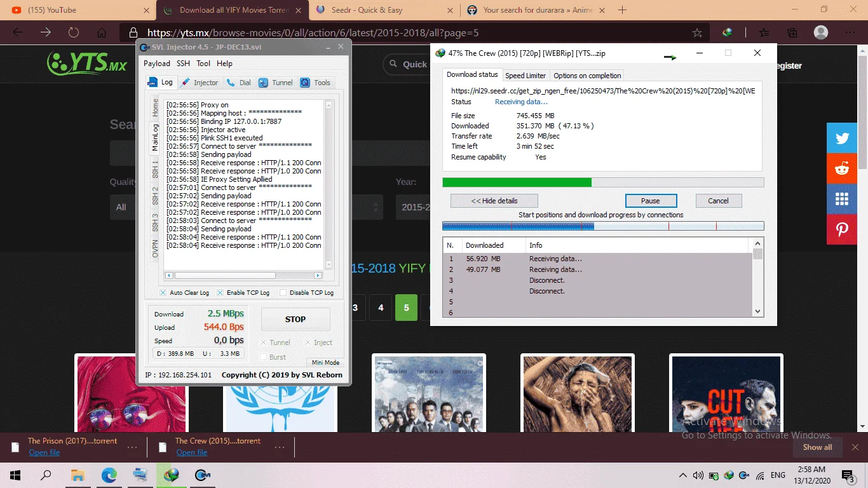Screen dimensions: 868x488
Task: Open options for The Prison torrent download
Action: 132,447
